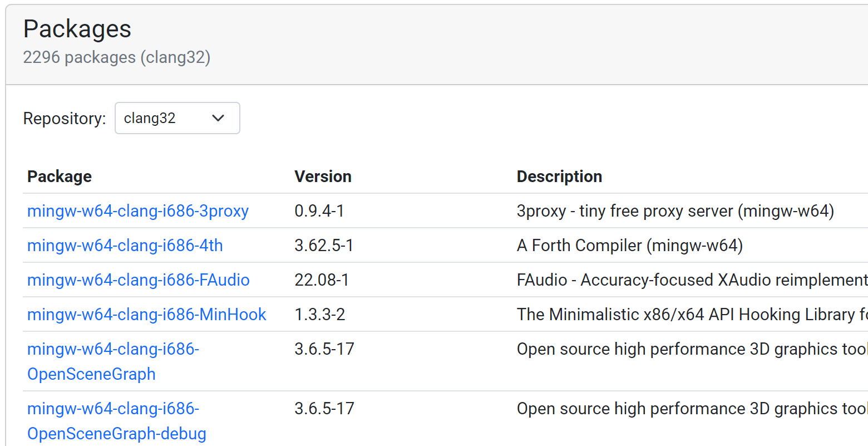Click the Minimalistic x86/x64 API Hooking description
The image size is (868, 446).
coord(692,315)
